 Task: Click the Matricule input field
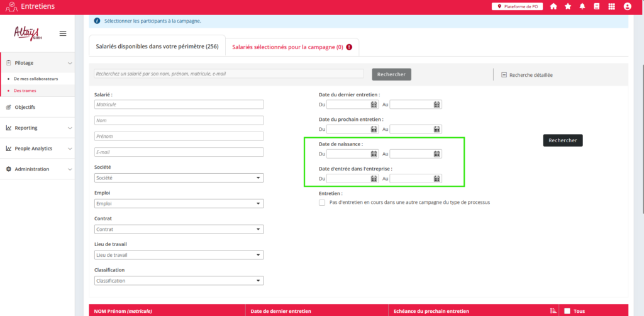179,104
